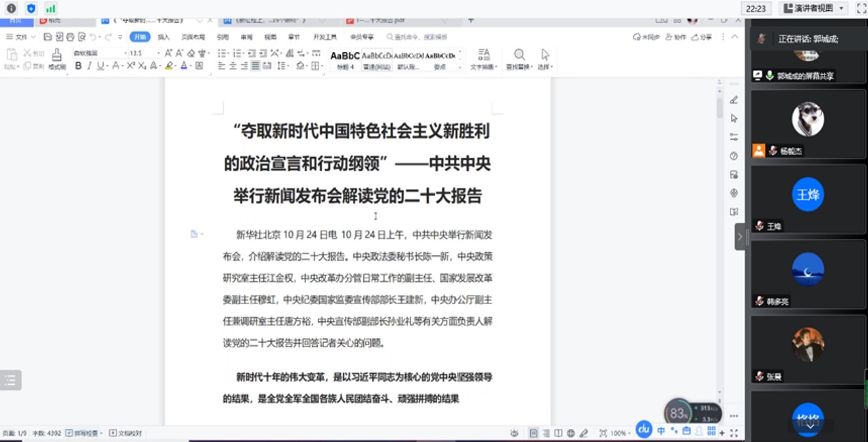Collapse the participants panel with side arrow
Viewport: 868px width, 442px height.
(739, 237)
